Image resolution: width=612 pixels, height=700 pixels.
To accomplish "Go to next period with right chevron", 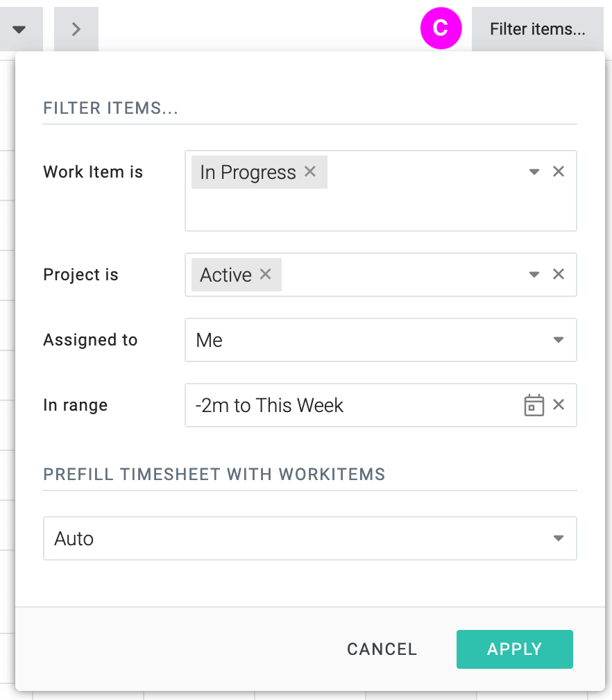I will [x=76, y=29].
